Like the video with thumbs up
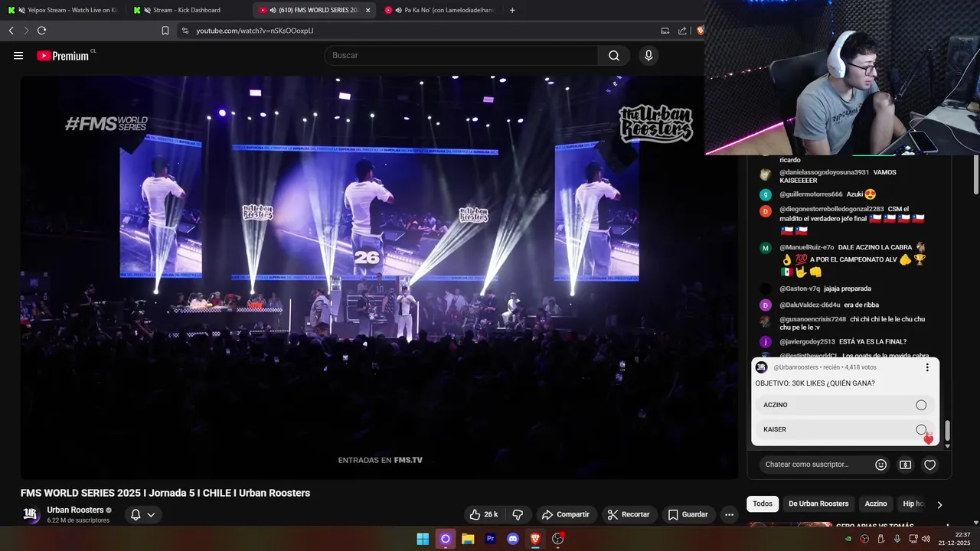 [x=484, y=514]
